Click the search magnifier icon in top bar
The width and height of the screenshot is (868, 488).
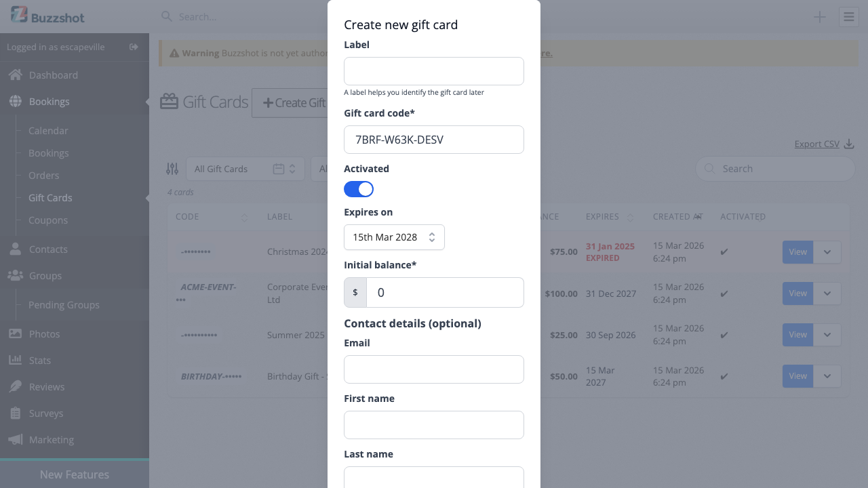[x=166, y=16]
